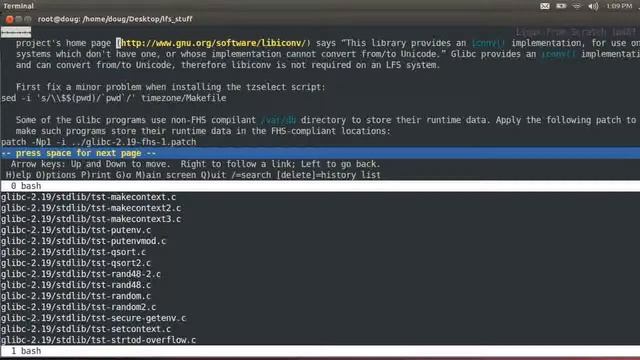Select the '0 bash' screen window bar
Image resolution: width=640 pixels, height=360 pixels.
320,186
